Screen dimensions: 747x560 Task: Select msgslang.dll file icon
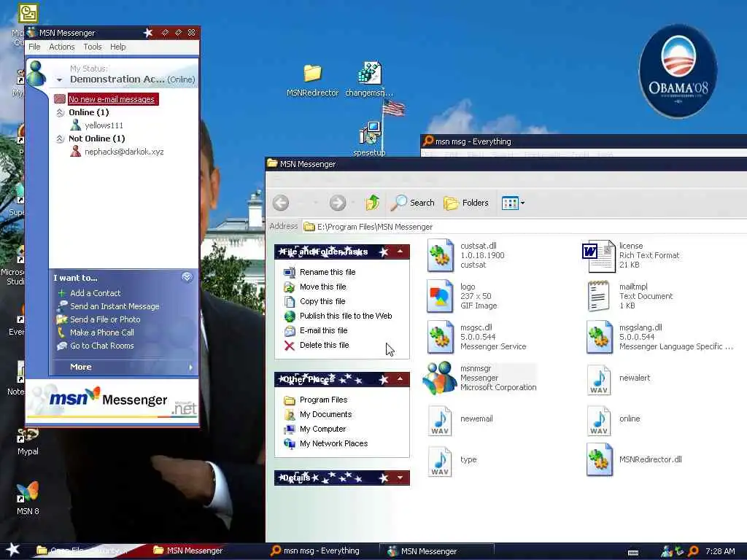coord(600,337)
